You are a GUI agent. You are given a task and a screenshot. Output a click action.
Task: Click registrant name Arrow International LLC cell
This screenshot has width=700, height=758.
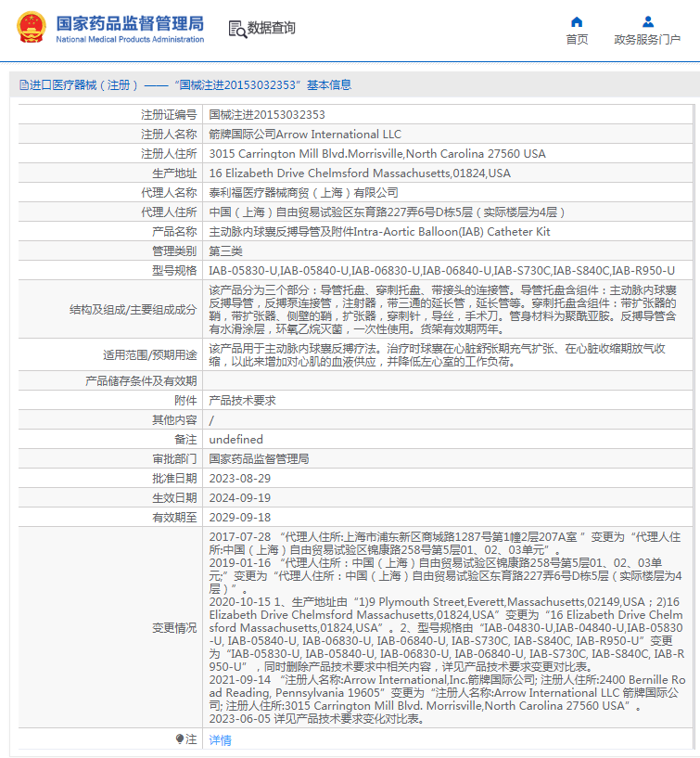[x=447, y=134]
